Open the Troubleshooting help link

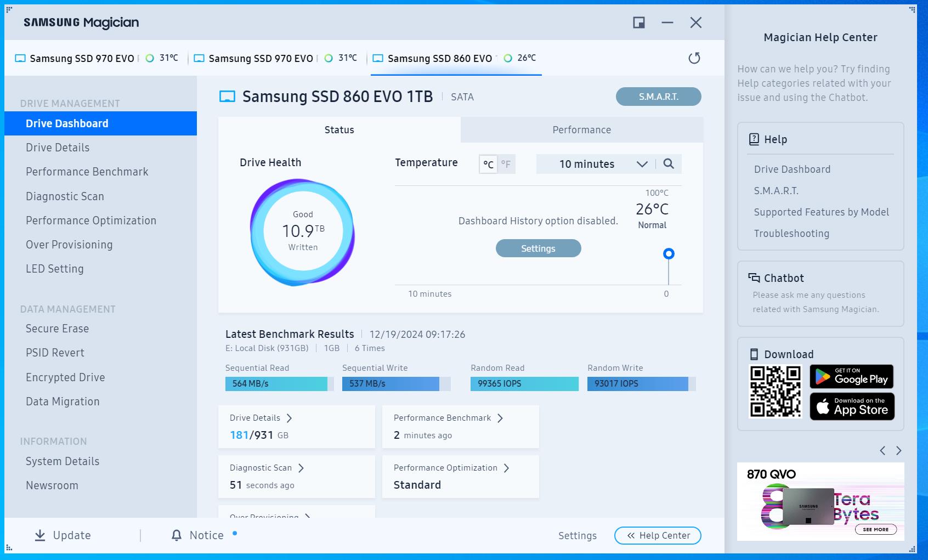pos(791,234)
